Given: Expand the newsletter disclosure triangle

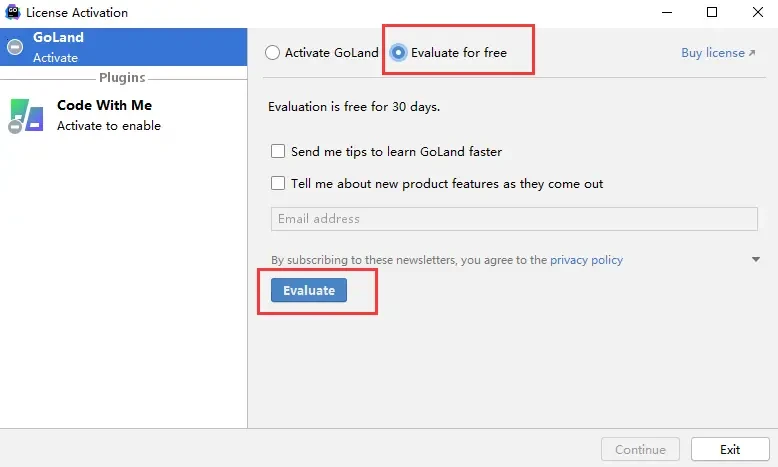Looking at the screenshot, I should 756,260.
